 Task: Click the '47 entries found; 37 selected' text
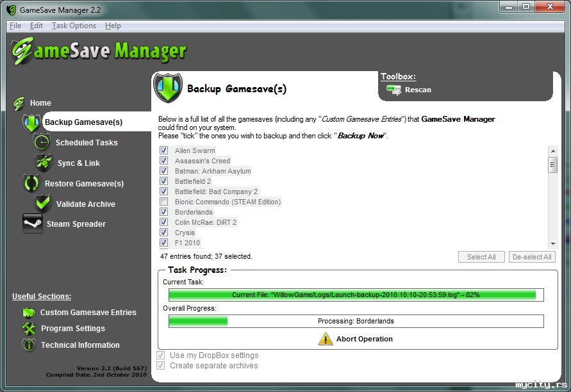(206, 256)
